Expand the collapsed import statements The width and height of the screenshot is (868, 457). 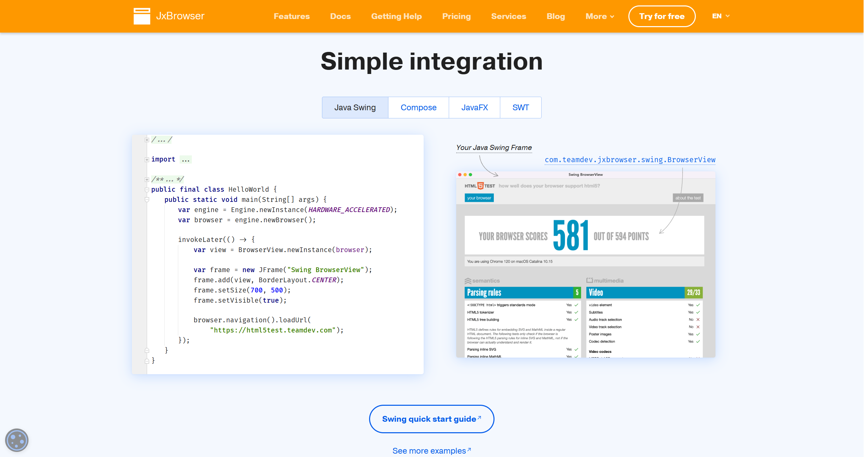click(x=147, y=160)
